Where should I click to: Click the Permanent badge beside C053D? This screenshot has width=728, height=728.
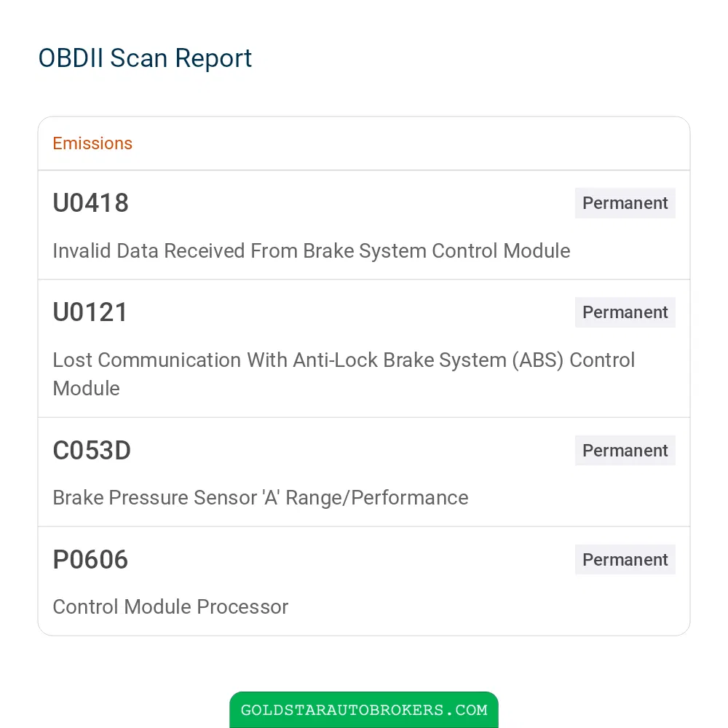click(625, 451)
